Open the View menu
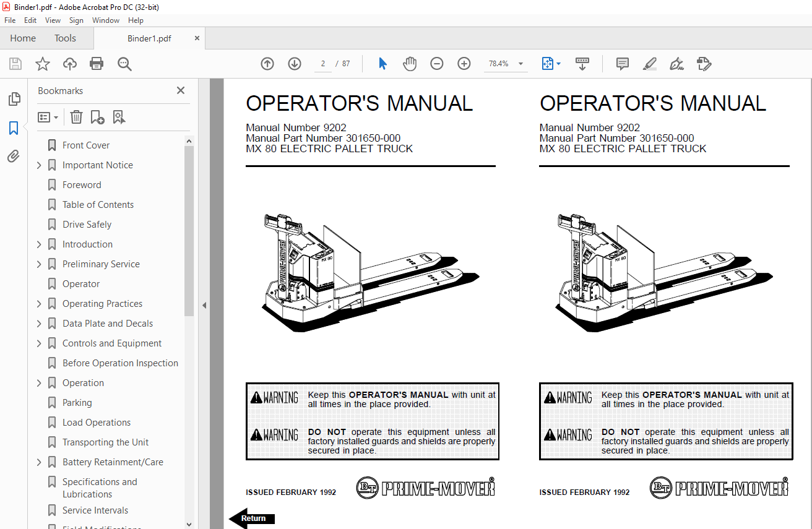The height and width of the screenshot is (529, 812). click(x=53, y=20)
